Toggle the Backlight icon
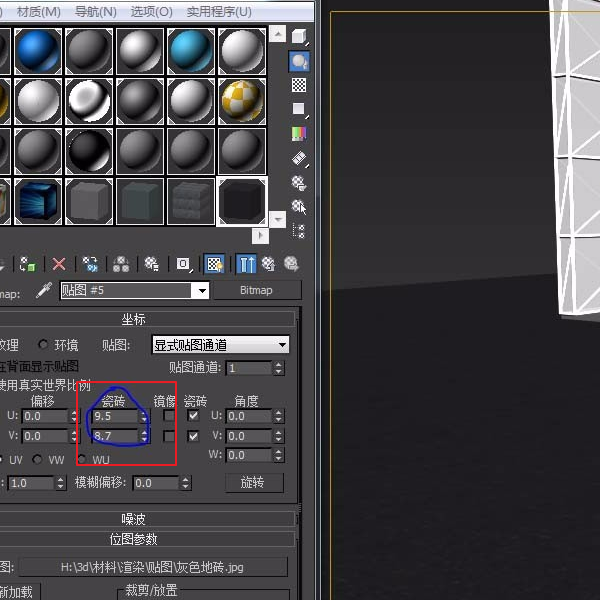 (299, 61)
